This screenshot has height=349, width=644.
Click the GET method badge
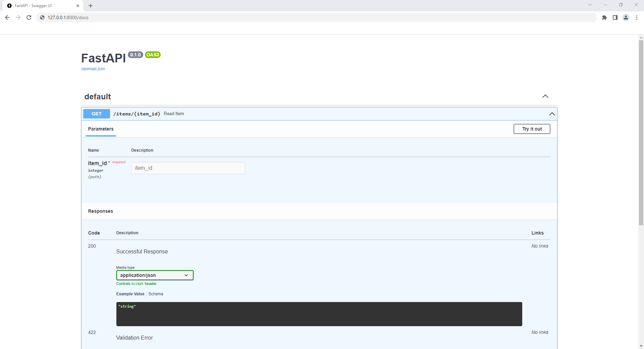point(97,114)
